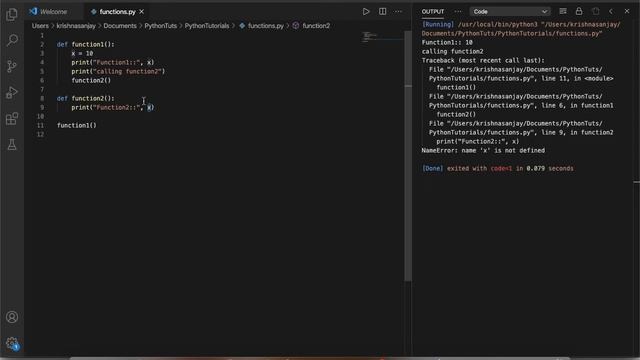Click the Traceback header line in output
Viewport: 640px width, 360px height.
click(x=483, y=60)
